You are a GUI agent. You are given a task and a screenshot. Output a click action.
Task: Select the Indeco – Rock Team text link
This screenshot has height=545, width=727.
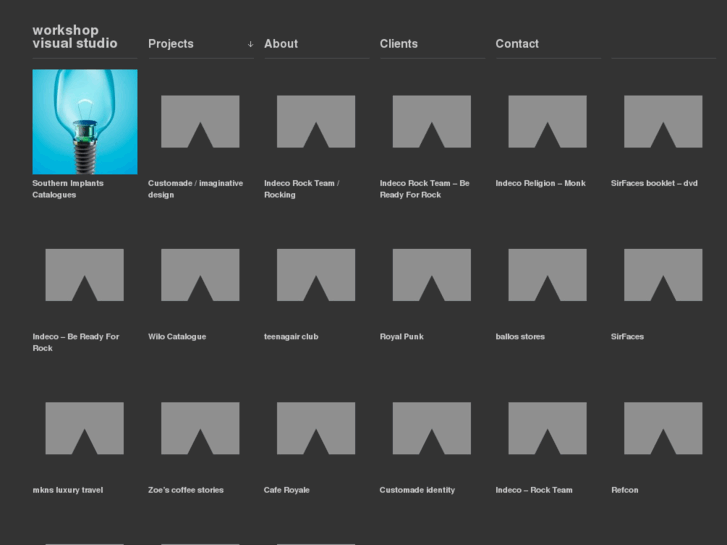pos(534,490)
